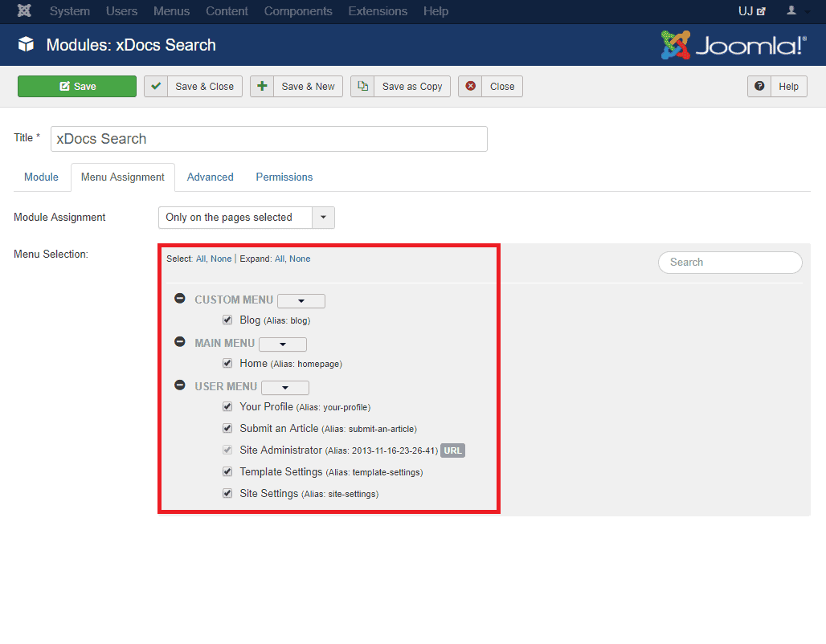Click the Expand All link

280,259
